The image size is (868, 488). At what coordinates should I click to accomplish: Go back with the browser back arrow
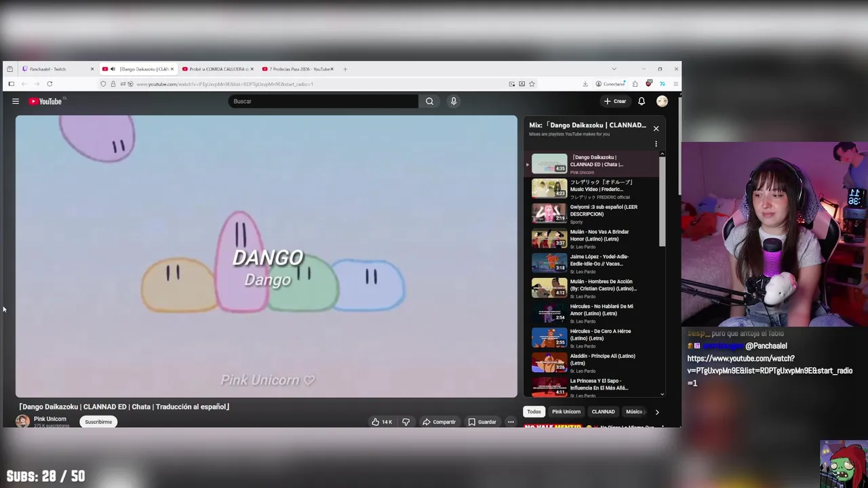coord(24,84)
